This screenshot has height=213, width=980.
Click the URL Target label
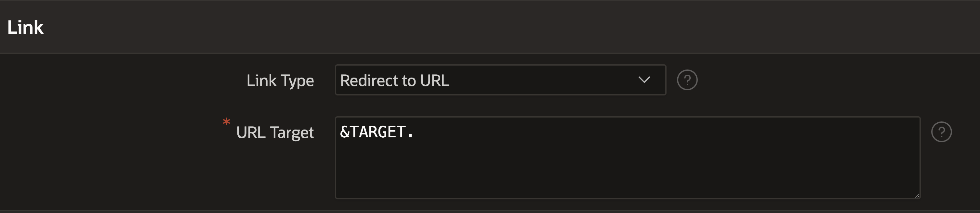click(x=275, y=132)
